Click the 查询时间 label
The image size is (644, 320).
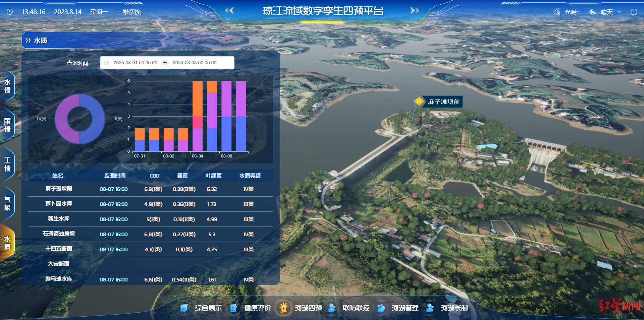[x=77, y=63]
